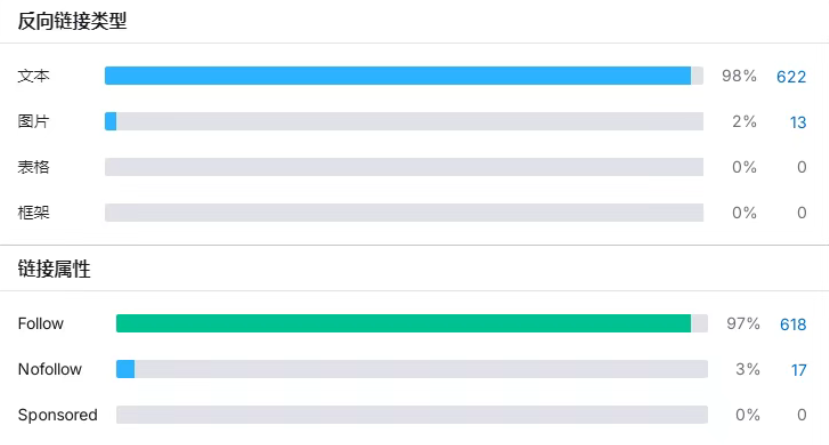Click the 表格 row label
829x445 pixels.
pyautogui.click(x=33, y=167)
